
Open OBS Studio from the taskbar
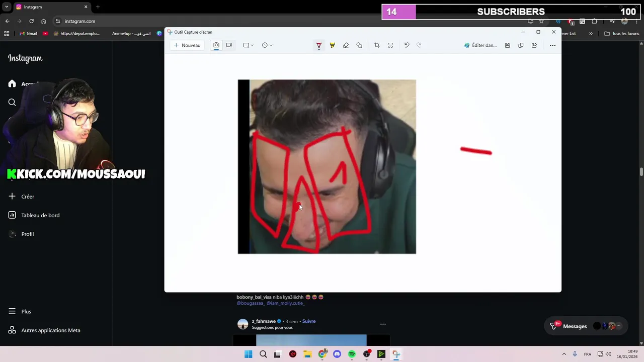[367, 354]
